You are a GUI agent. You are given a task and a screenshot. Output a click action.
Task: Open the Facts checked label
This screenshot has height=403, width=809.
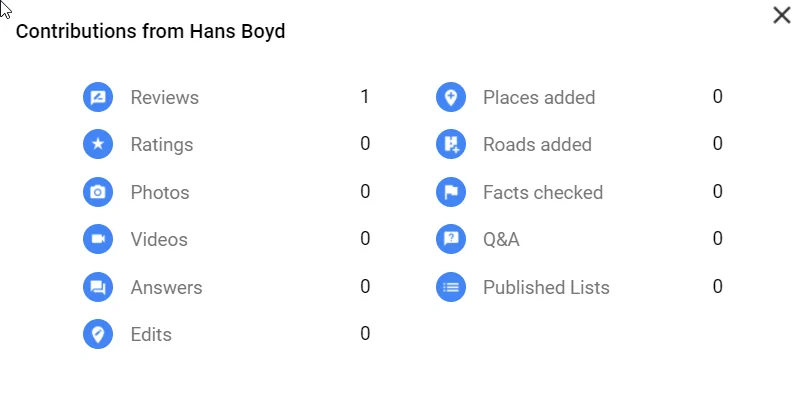point(543,192)
